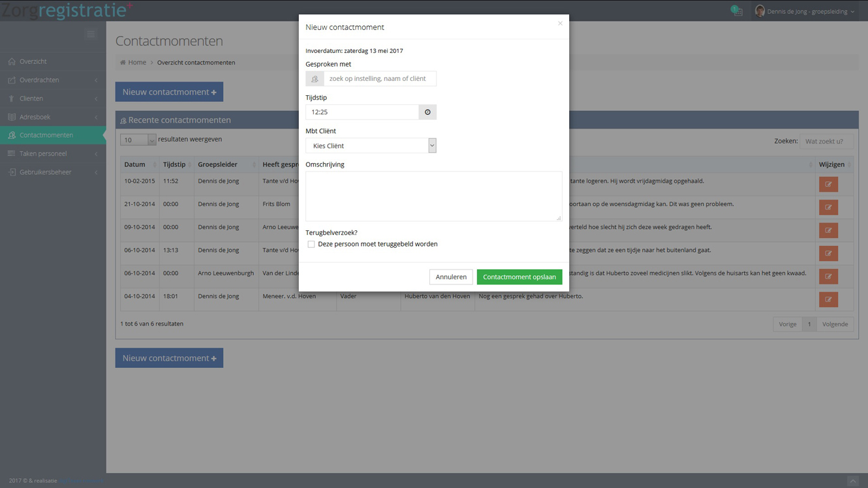Screen dimensions: 868x488
Task: Click scroll-to-top arrow in footer corner
Action: tap(852, 481)
